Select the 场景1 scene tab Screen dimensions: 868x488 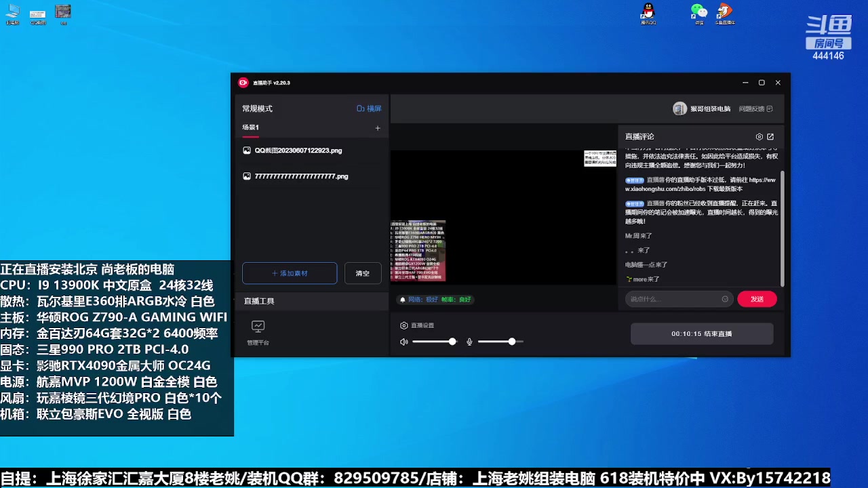(x=250, y=127)
